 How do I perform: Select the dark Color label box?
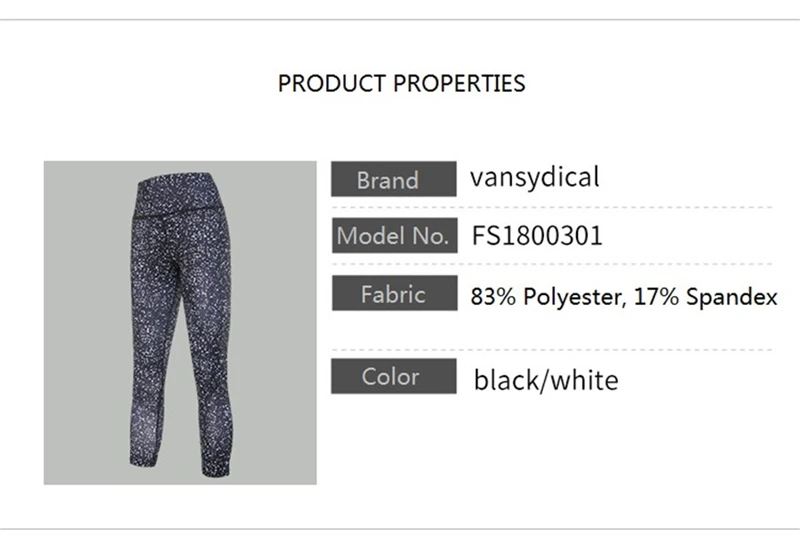393,376
